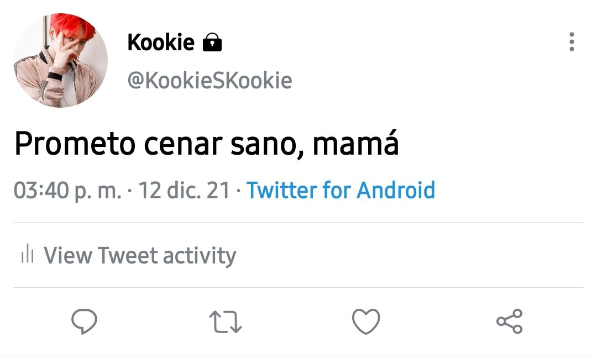Click the date 12 dic. 21
The height and width of the screenshot is (364, 597).
tap(184, 190)
